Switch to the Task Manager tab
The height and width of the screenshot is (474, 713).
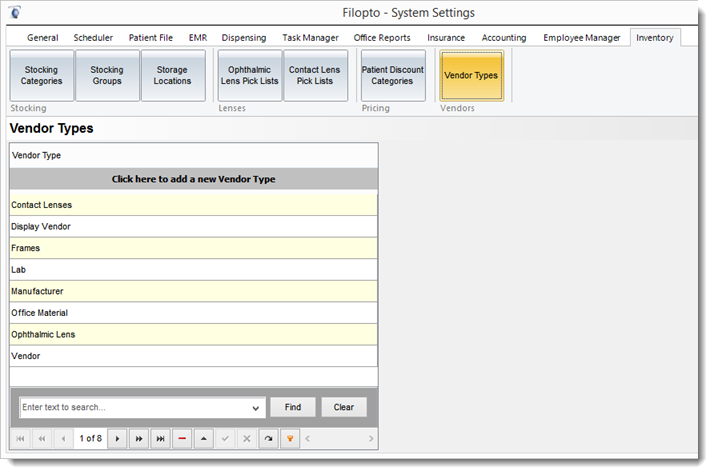pyautogui.click(x=311, y=38)
